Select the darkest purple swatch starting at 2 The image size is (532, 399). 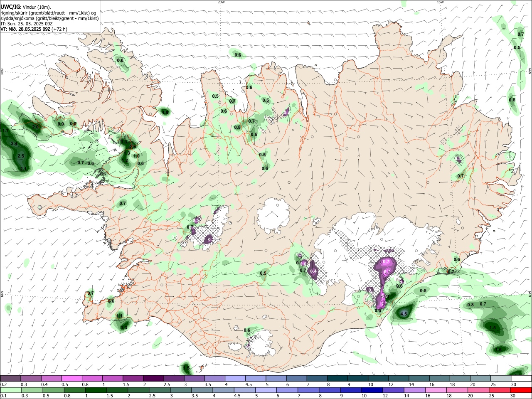pos(153,378)
